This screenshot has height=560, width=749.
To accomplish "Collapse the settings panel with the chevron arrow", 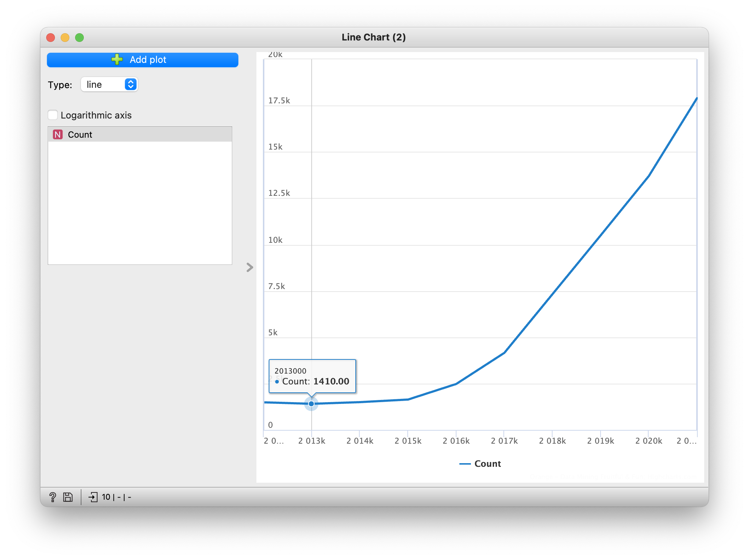I will (249, 268).
